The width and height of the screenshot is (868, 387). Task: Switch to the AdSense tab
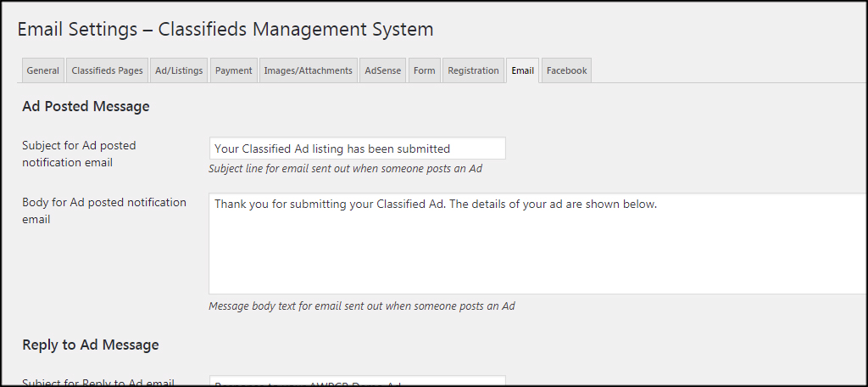(383, 70)
